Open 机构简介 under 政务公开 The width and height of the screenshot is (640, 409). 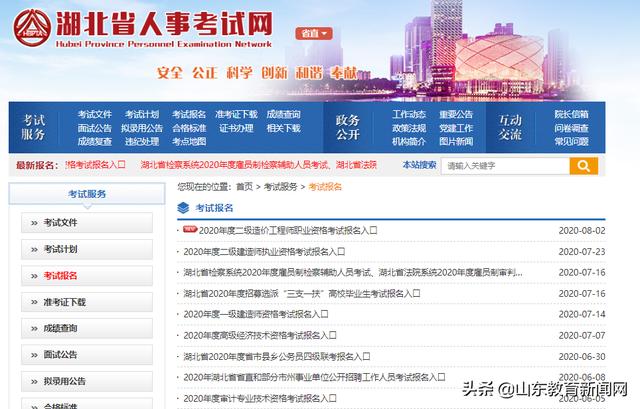click(x=409, y=142)
